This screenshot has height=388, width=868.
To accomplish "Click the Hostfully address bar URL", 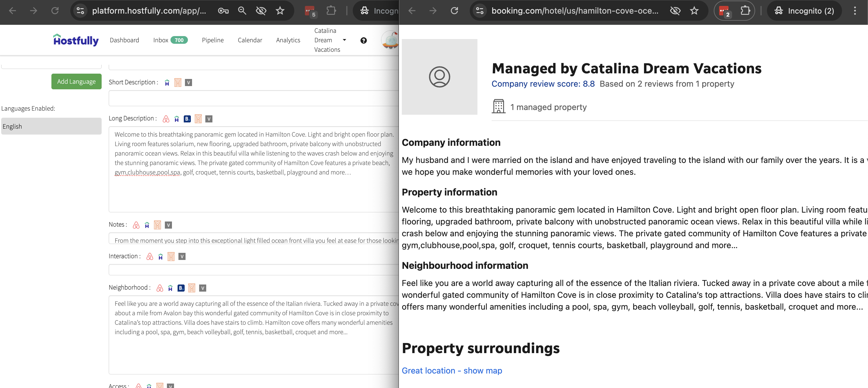I will [149, 11].
